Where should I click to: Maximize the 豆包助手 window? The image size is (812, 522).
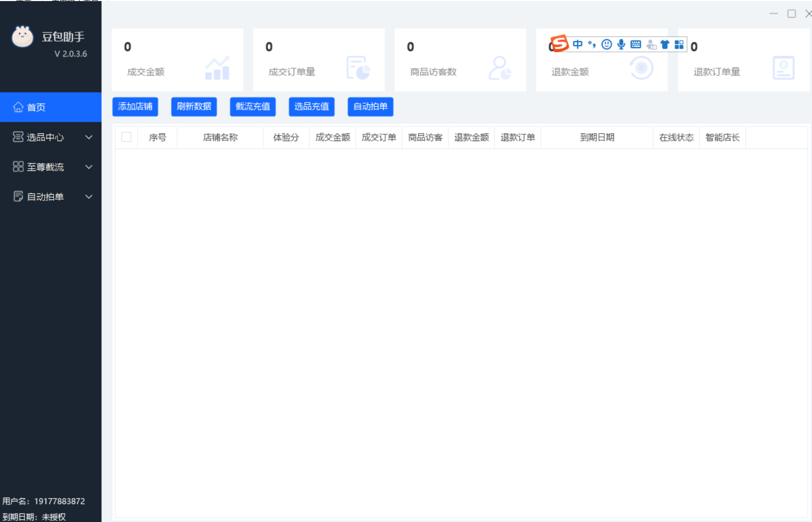pos(791,13)
